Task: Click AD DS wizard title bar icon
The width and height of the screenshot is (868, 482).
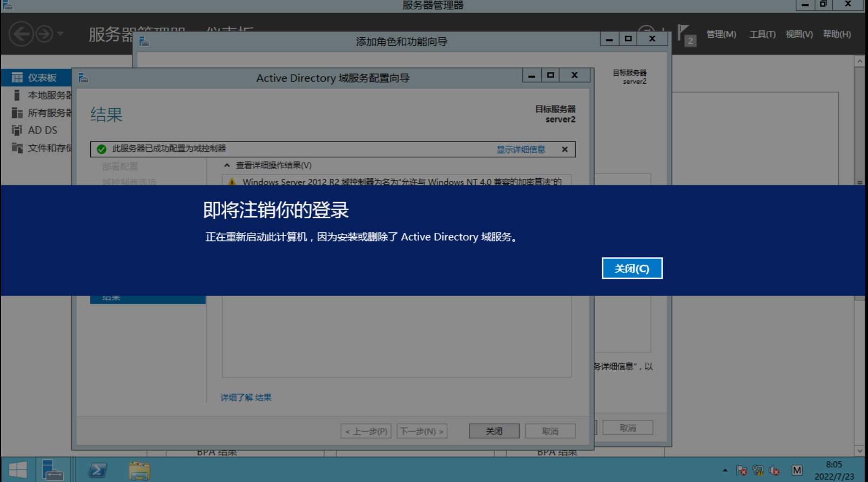Action: pyautogui.click(x=83, y=78)
